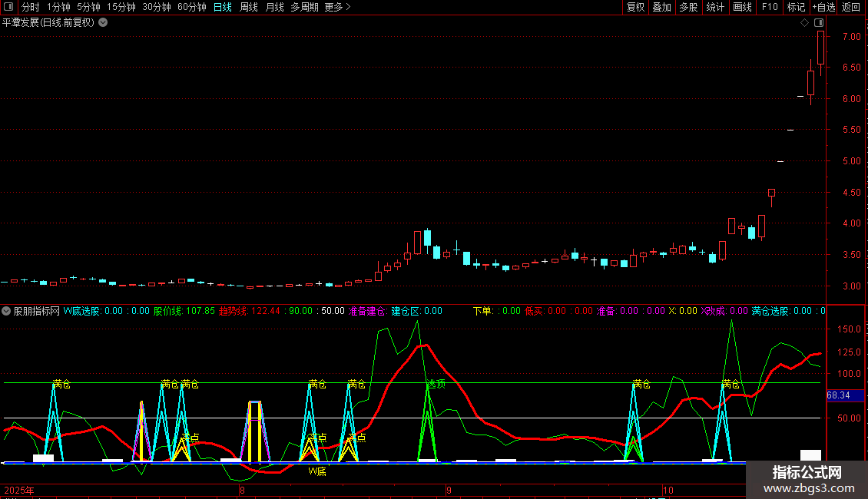Open the 多股 multi-stock view
868x499 pixels.
(687, 7)
